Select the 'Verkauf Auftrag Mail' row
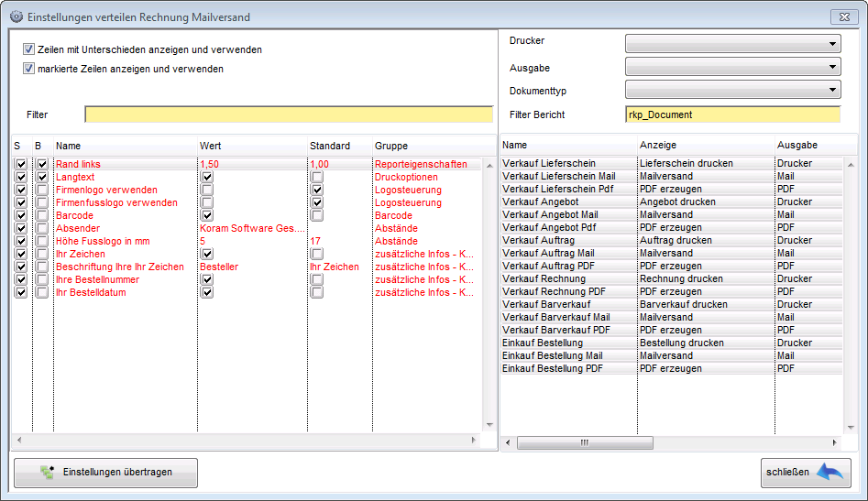This screenshot has height=501, width=868. click(672, 254)
